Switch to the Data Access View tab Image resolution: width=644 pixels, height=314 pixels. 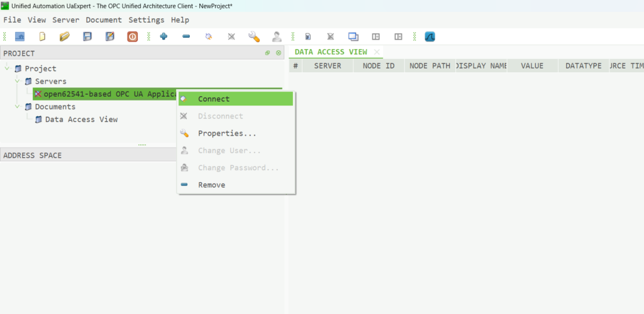(331, 52)
